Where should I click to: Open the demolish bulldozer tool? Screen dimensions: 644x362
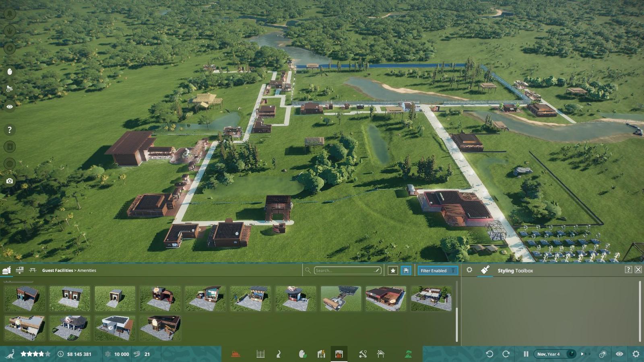(236, 354)
